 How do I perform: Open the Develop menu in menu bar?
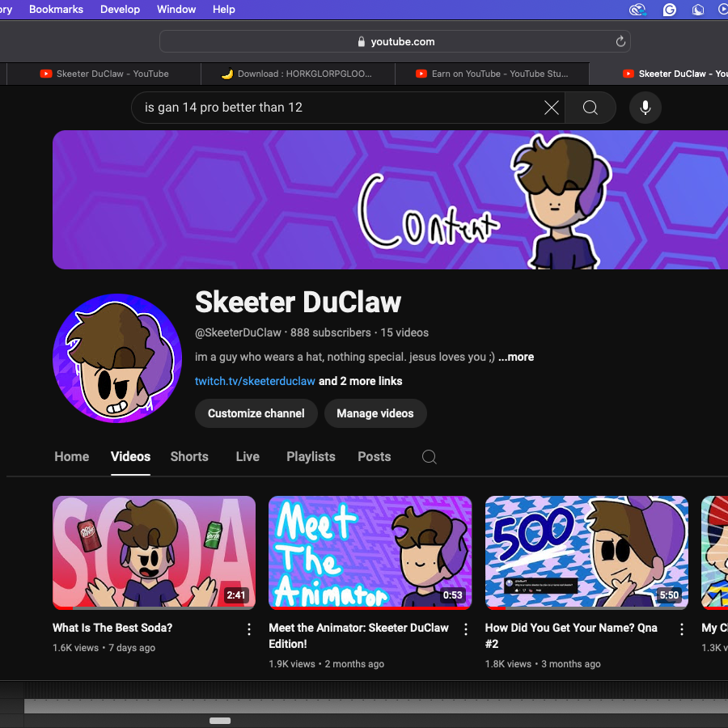point(120,10)
